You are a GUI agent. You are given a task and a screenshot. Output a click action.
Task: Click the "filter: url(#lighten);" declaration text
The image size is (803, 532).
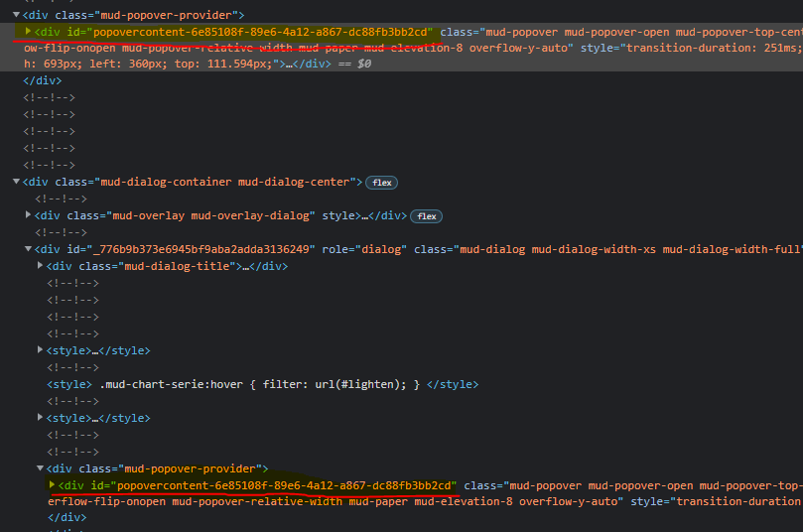click(x=335, y=384)
